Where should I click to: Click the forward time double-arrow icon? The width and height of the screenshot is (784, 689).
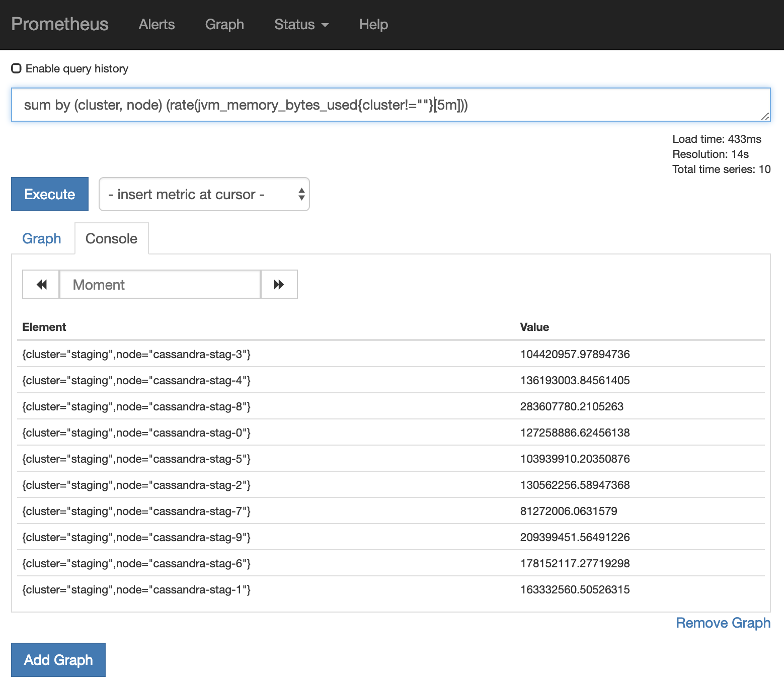(x=279, y=285)
